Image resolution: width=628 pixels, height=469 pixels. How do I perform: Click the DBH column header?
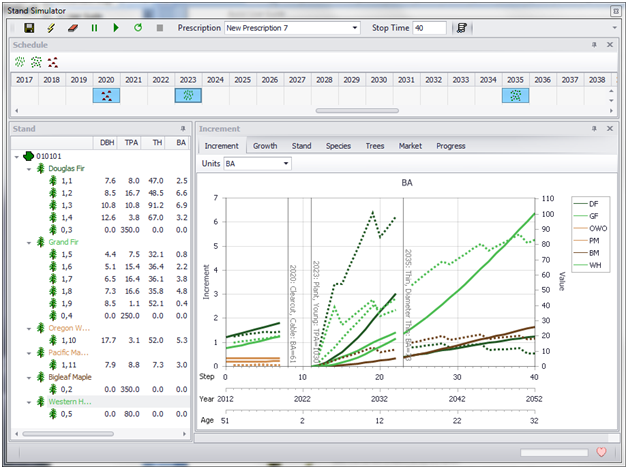point(105,143)
